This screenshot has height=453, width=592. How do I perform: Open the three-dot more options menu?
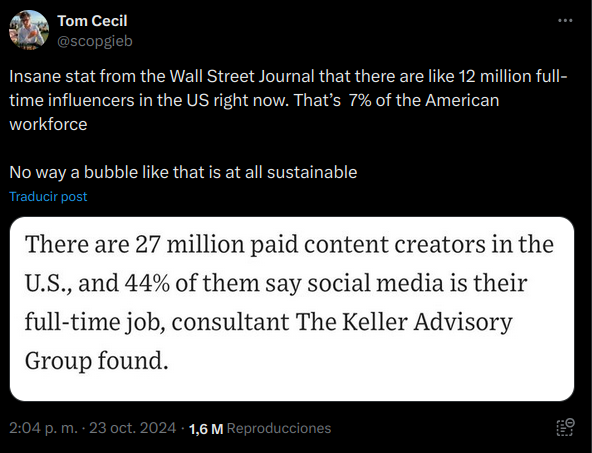[565, 20]
